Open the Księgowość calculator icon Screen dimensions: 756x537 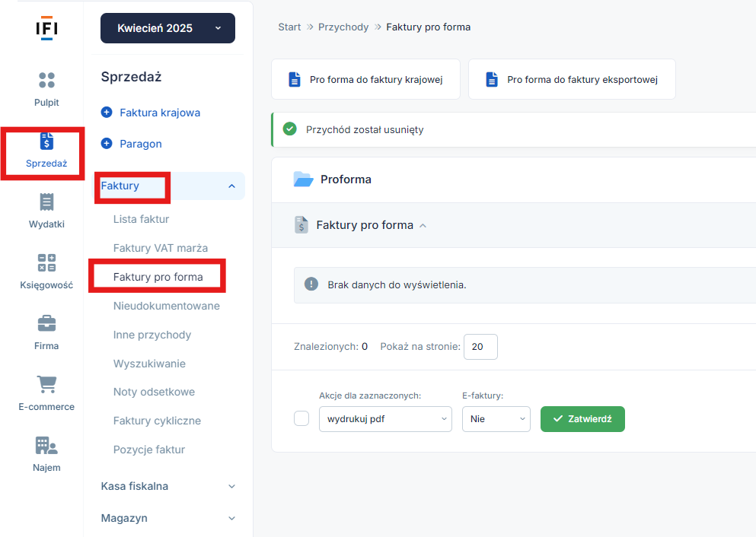pos(46,263)
